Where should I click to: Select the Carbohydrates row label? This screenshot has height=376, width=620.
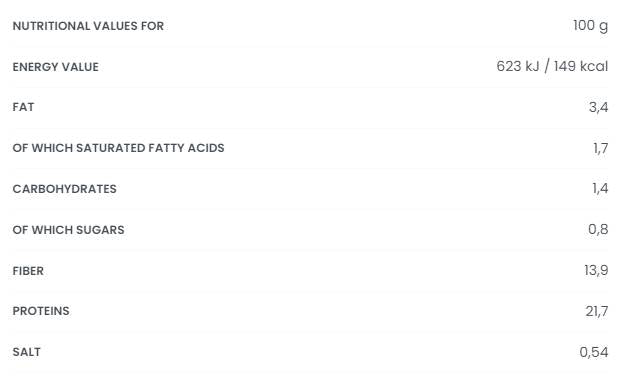point(64,189)
